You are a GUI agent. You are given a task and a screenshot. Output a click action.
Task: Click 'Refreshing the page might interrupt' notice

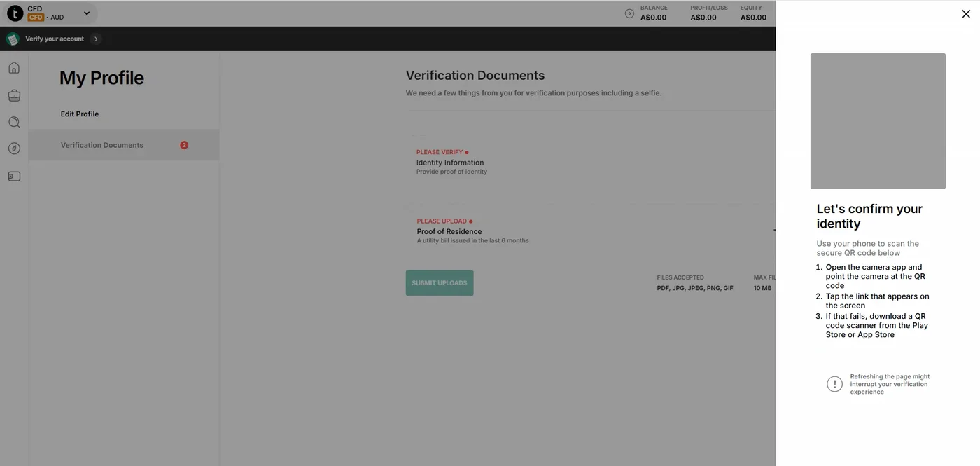point(890,384)
